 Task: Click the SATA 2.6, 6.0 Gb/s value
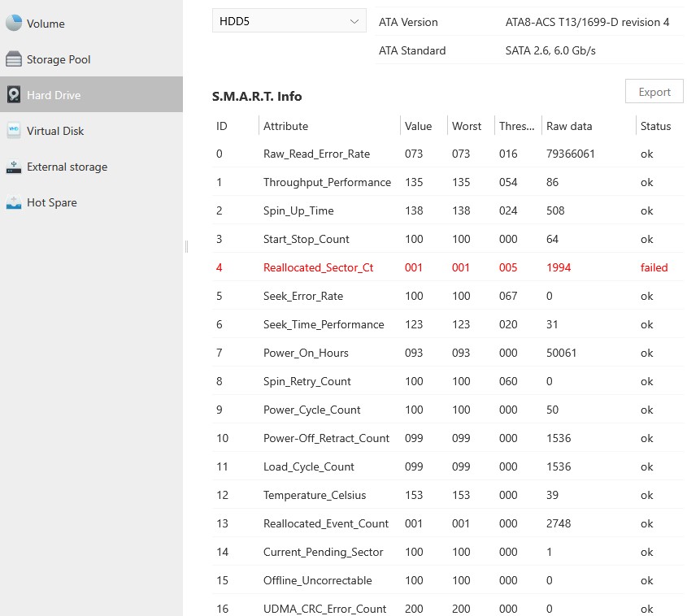550,50
